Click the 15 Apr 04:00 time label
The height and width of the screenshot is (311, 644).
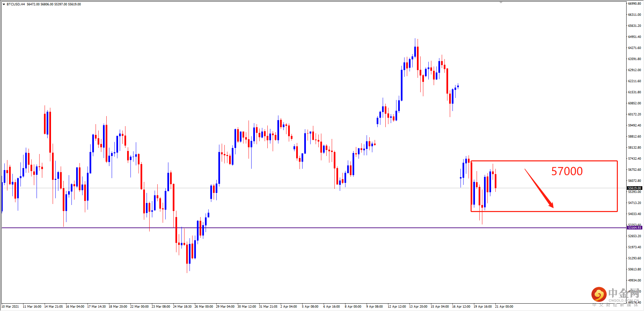440,307
